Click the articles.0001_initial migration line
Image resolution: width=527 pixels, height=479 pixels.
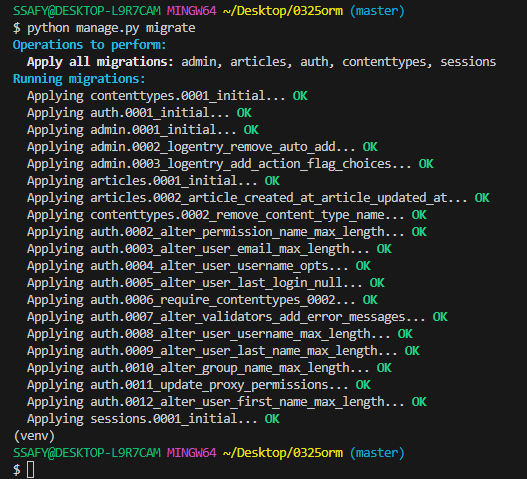tap(153, 181)
